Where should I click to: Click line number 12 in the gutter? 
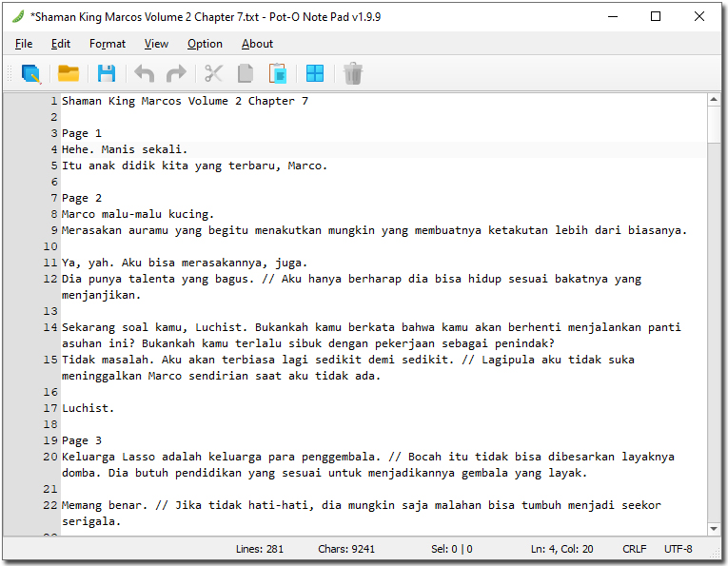pos(50,280)
